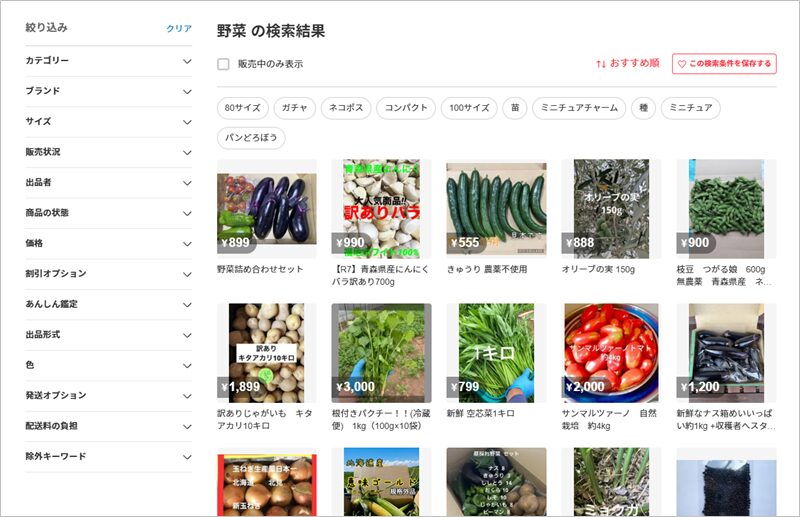Click the オリーブの実 150g title
Image resolution: width=800 pixels, height=517 pixels.
(598, 269)
